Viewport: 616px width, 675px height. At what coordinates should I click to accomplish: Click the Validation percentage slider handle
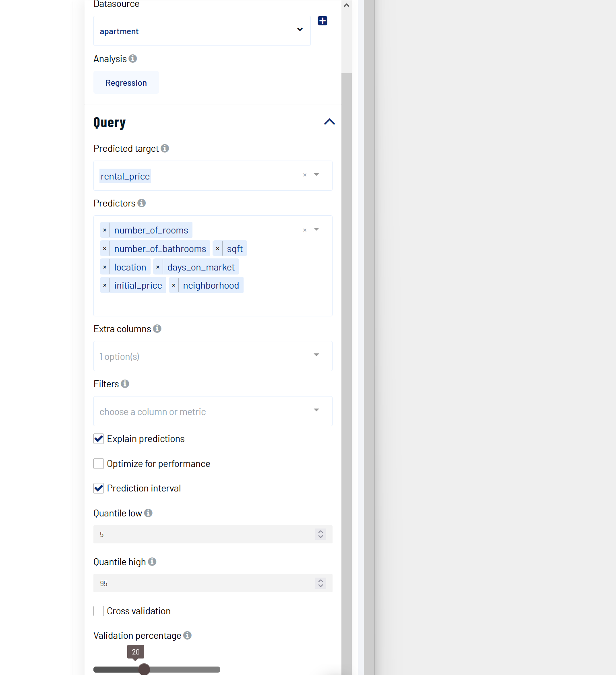[144, 669]
